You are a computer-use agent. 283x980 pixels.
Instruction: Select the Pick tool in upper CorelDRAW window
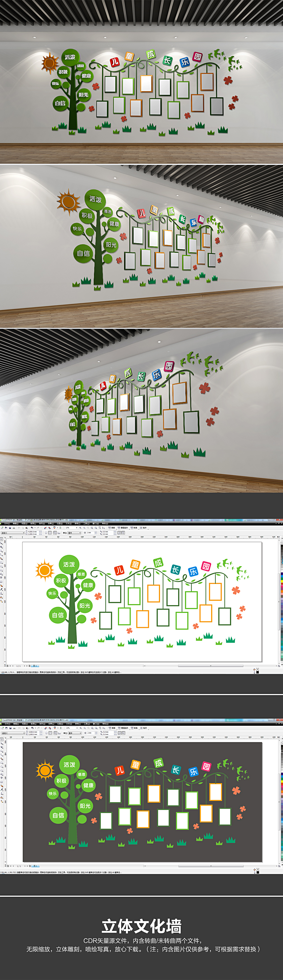(1, 539)
